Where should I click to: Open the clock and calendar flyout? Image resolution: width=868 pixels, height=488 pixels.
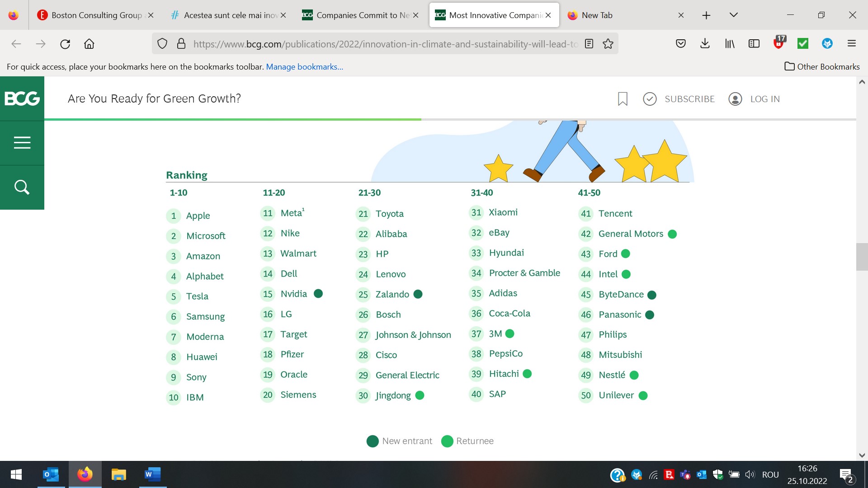(807, 474)
